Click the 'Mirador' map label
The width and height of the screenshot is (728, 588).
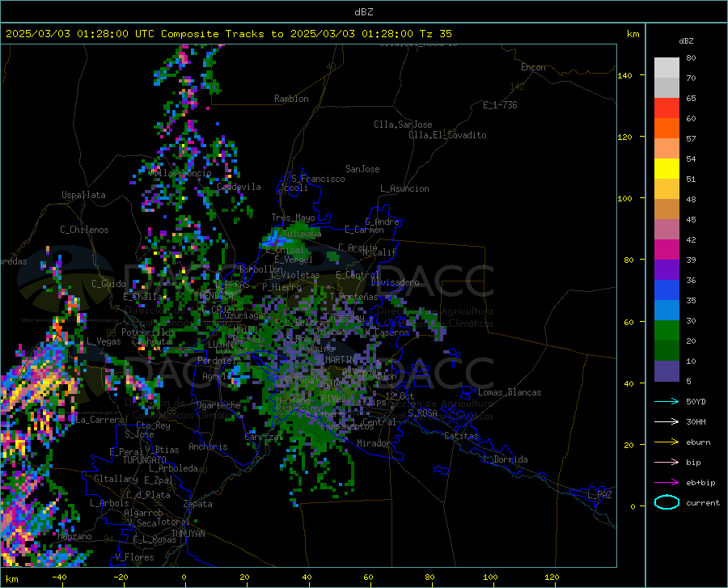[x=374, y=443]
